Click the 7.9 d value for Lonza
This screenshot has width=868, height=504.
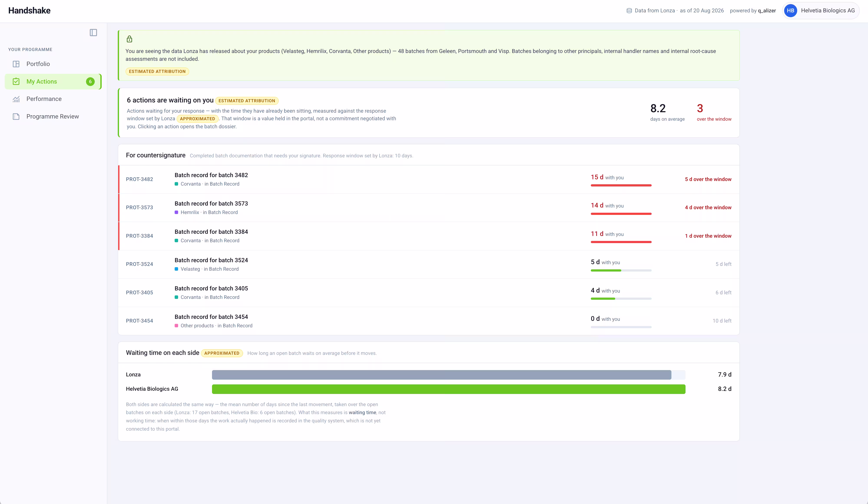click(x=725, y=375)
